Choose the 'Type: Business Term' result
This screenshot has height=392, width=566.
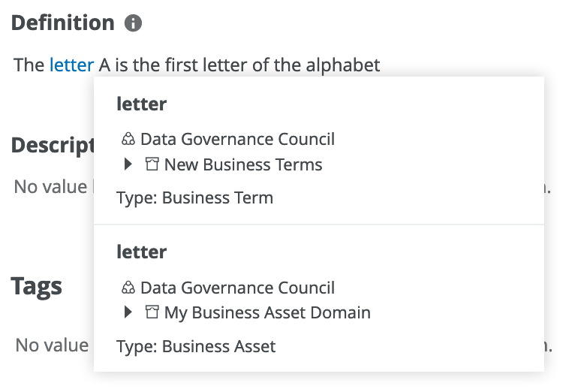(195, 198)
